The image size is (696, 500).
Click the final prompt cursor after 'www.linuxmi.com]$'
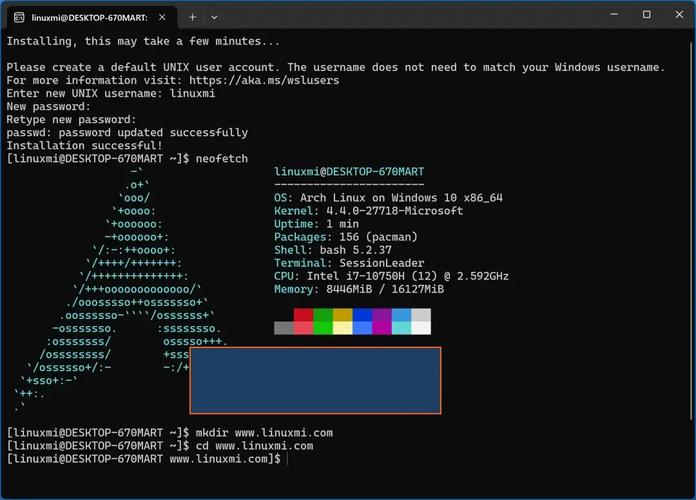288,459
